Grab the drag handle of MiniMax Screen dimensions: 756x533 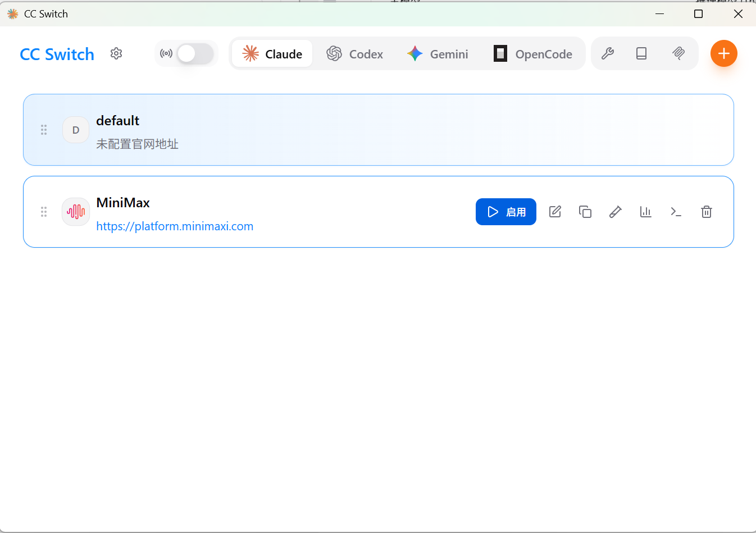[x=44, y=212]
